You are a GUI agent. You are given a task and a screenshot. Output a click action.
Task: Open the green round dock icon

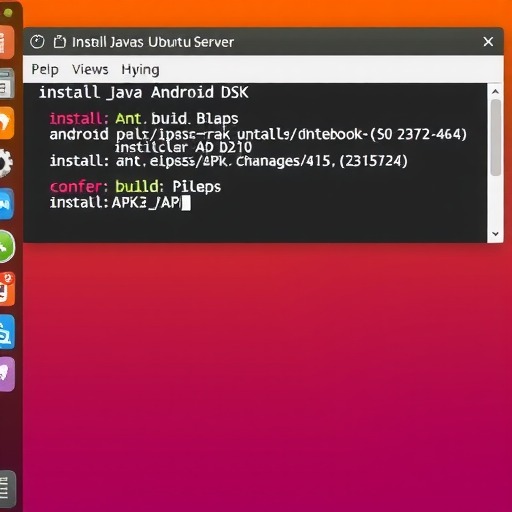coord(6,247)
